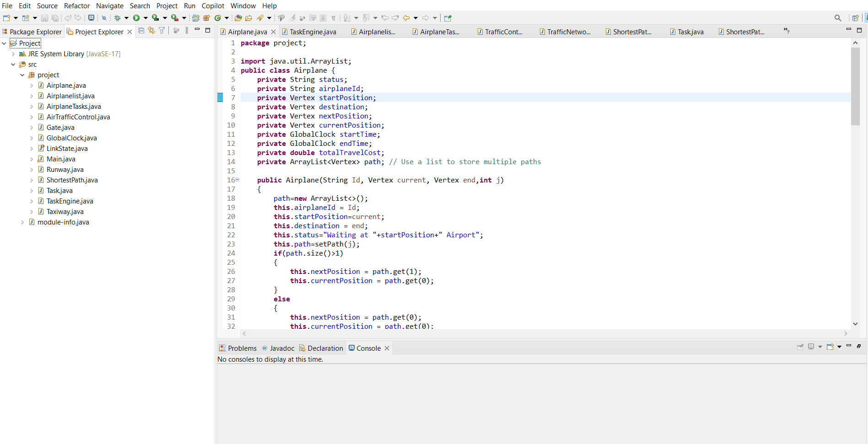Save the current file
This screenshot has width=868, height=444.
[44, 18]
